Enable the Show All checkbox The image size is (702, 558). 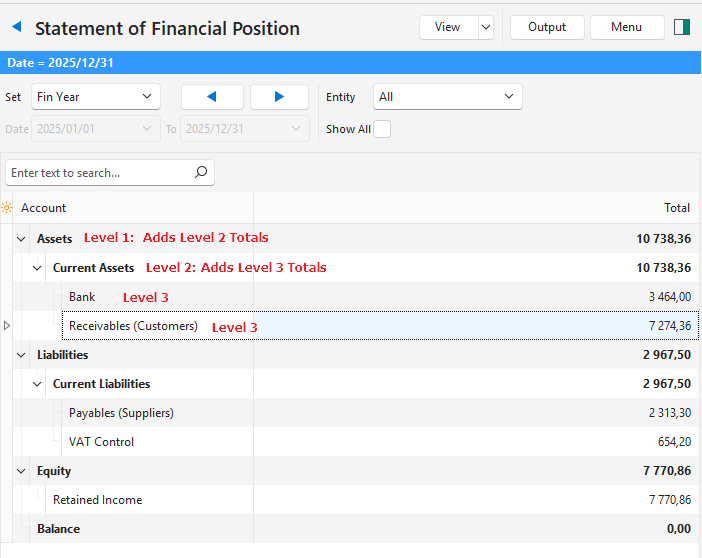(x=382, y=129)
